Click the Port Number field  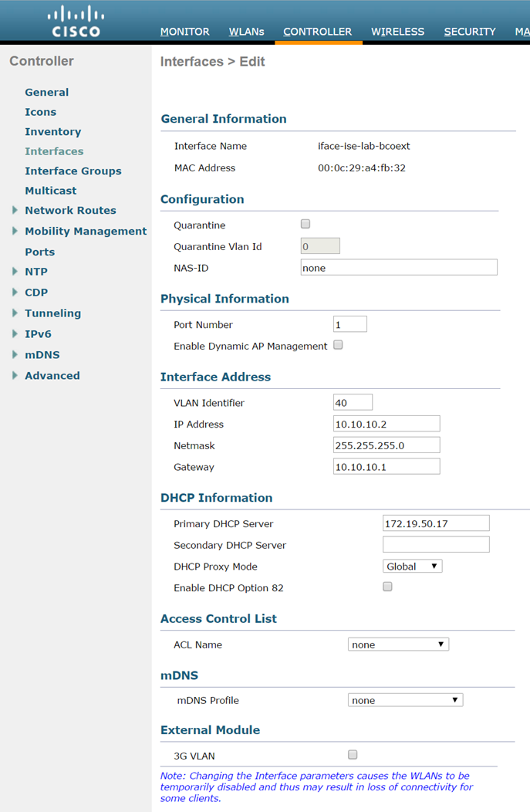pos(350,324)
